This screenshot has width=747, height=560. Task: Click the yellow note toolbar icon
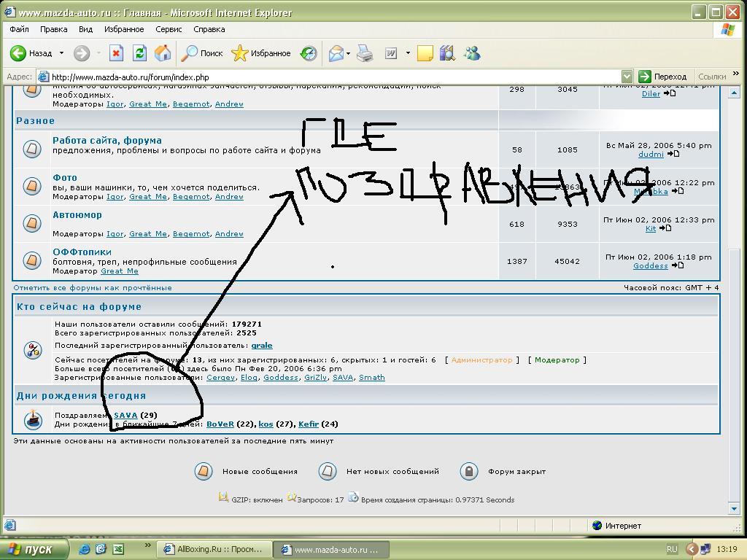[x=425, y=53]
